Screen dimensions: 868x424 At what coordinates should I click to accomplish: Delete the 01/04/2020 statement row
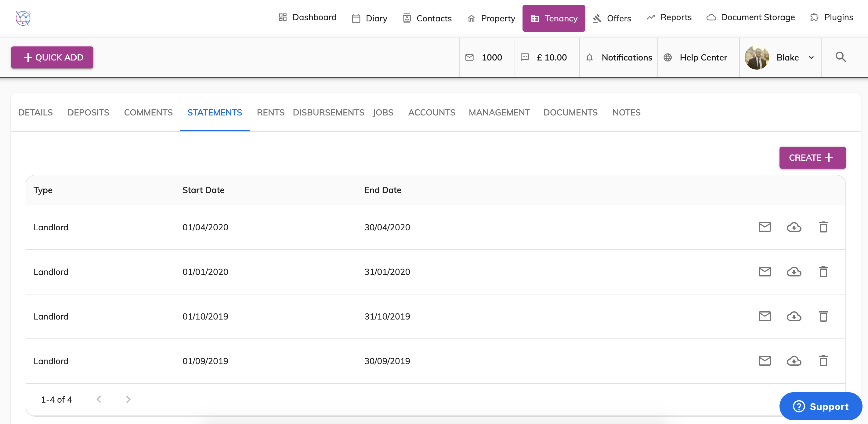tap(823, 227)
